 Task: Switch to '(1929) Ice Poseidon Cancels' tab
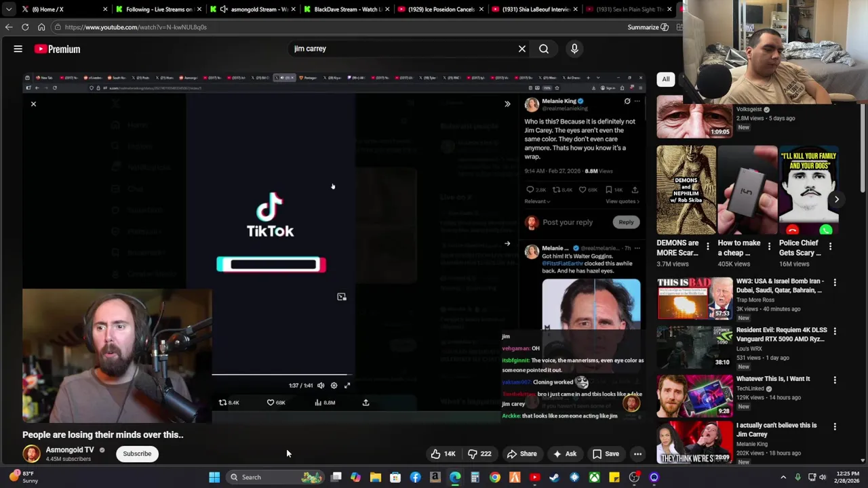pos(439,9)
